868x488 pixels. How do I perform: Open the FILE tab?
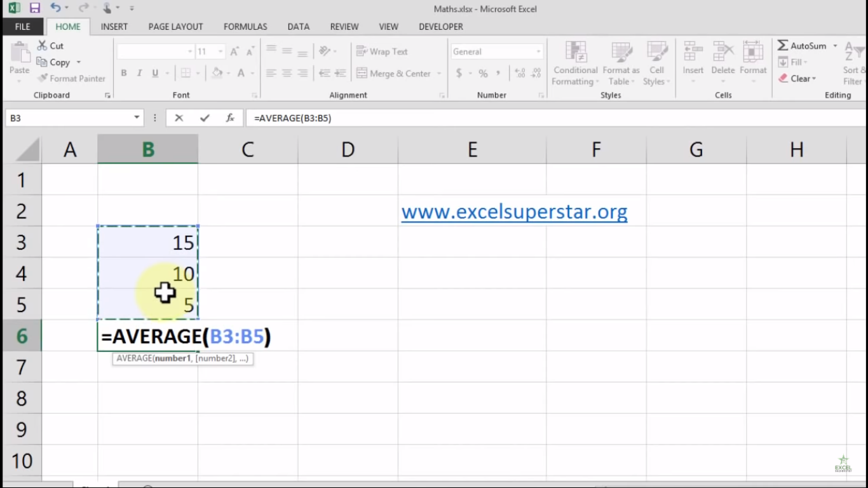(23, 27)
